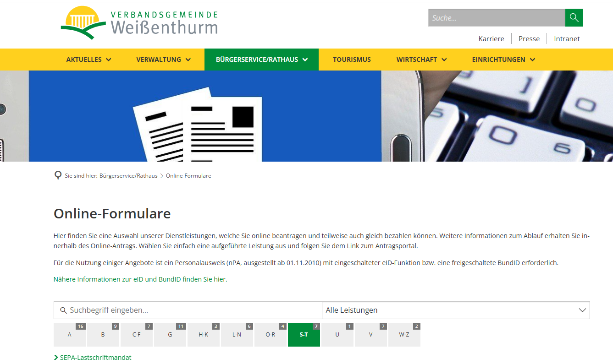Open the Alle Leistungen dropdown
The height and width of the screenshot is (364, 613).
coord(456,310)
